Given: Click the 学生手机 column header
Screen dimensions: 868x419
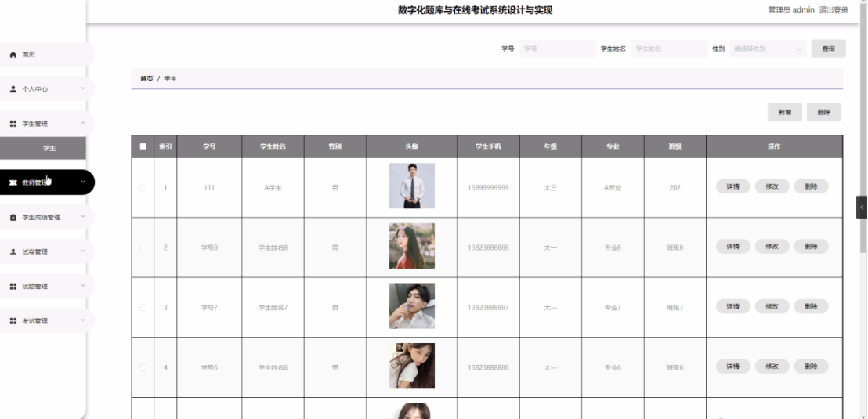Looking at the screenshot, I should coord(488,146).
